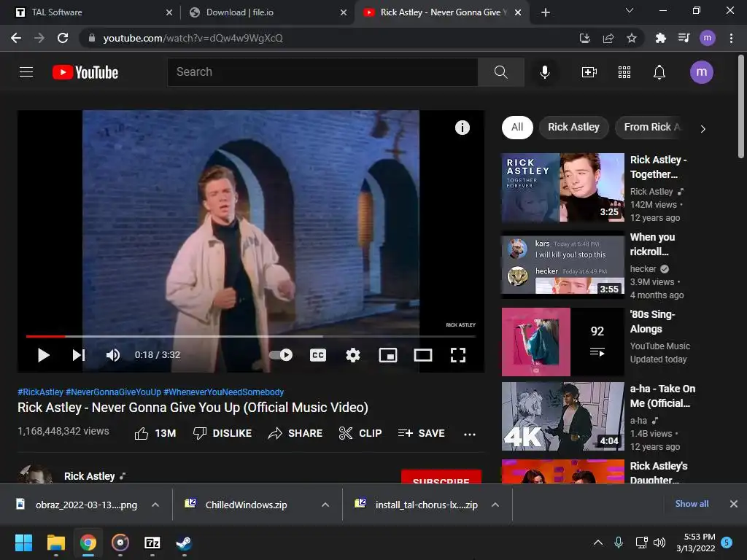The width and height of the screenshot is (747, 560).
Task: Open the Chrome extensions puzzle icon
Action: pyautogui.click(x=660, y=38)
